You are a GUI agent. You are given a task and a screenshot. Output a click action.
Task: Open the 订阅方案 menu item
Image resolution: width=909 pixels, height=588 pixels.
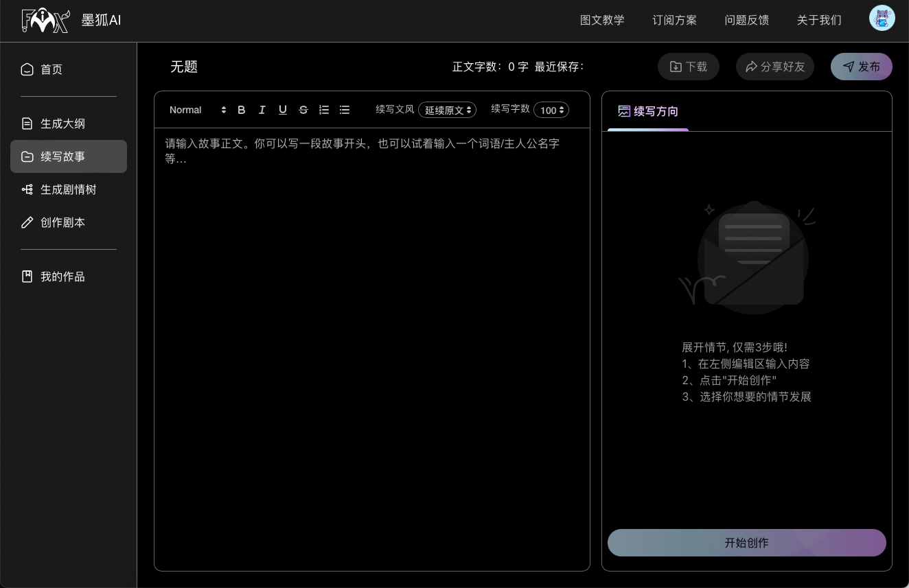tap(674, 20)
